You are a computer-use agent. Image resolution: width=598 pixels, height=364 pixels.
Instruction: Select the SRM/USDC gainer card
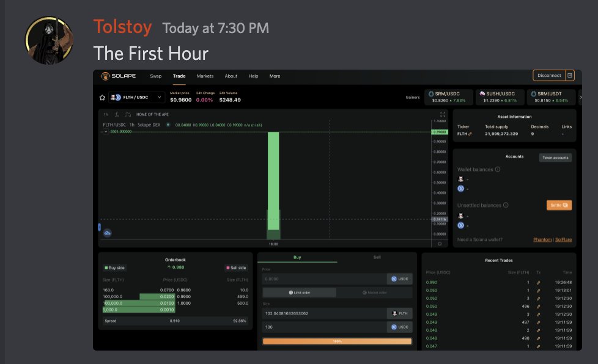[449, 97]
